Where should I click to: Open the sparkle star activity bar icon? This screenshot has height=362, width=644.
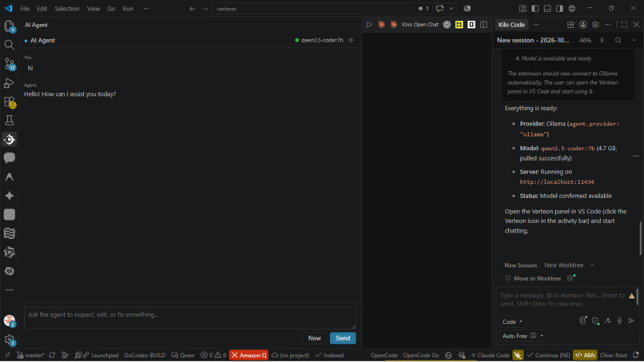[x=9, y=196]
